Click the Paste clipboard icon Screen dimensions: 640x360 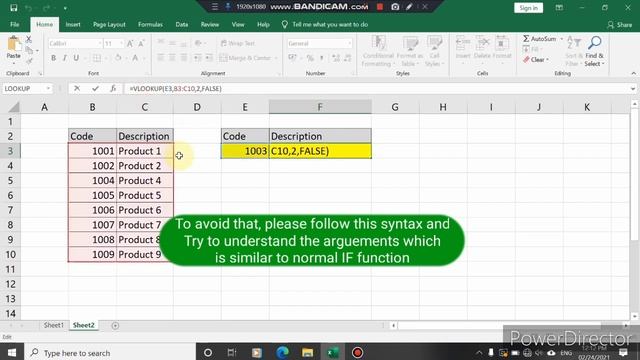[x=13, y=44]
